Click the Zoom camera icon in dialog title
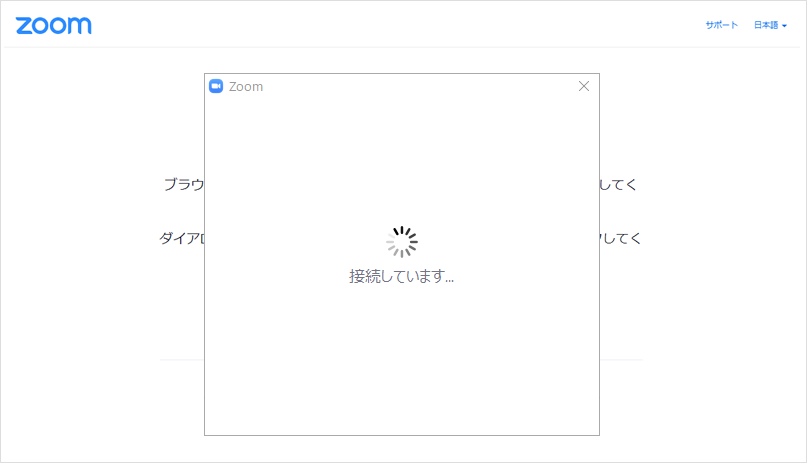 click(x=216, y=86)
